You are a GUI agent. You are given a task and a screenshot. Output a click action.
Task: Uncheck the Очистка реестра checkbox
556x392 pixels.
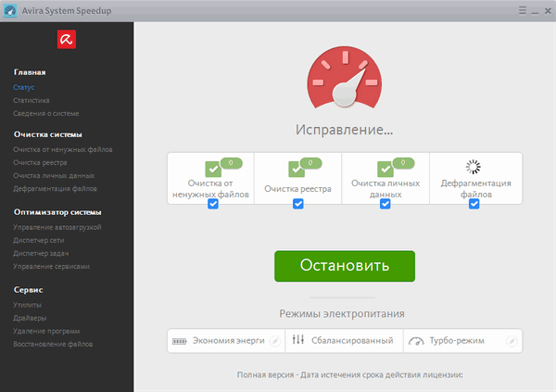coord(297,204)
